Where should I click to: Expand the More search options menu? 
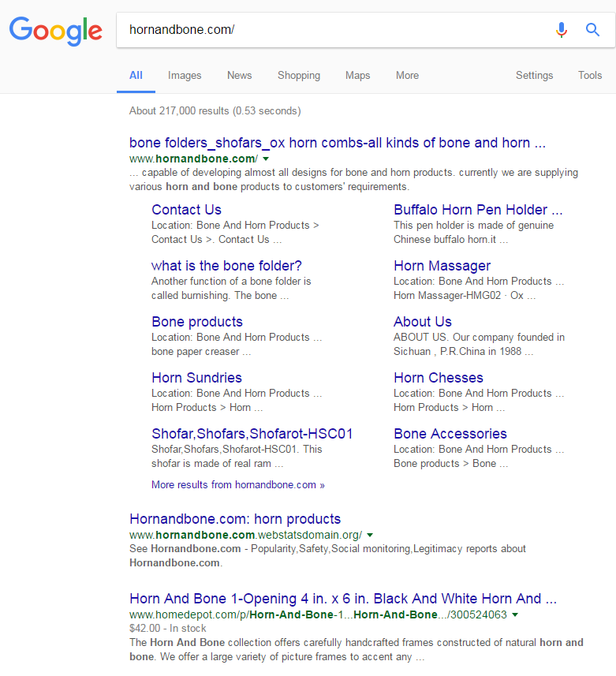407,76
